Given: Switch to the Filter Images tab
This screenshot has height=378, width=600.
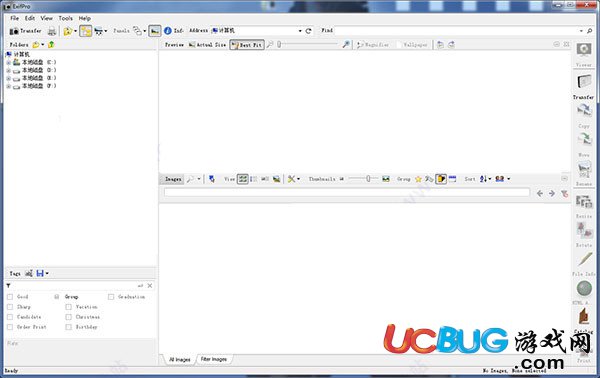Looking at the screenshot, I should [214, 359].
